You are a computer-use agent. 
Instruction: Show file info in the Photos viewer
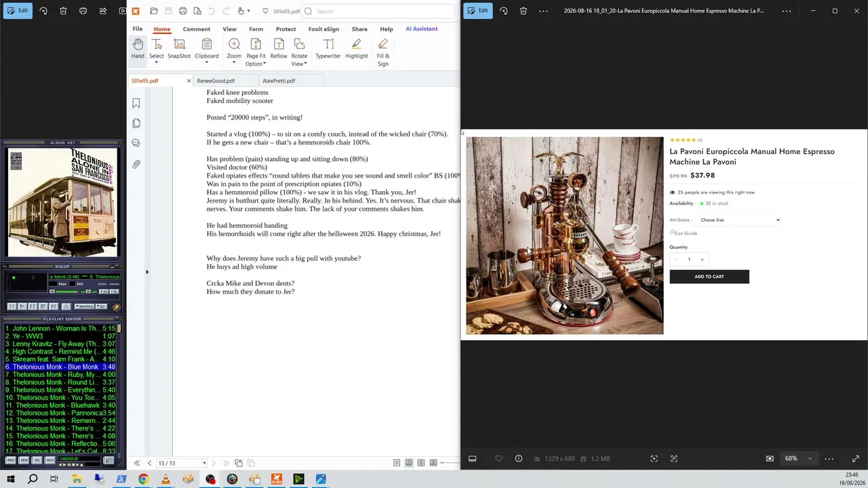[519, 459]
